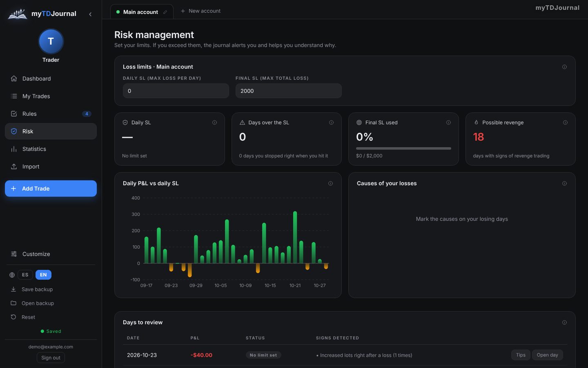The height and width of the screenshot is (368, 588).
Task: Click the green Saved status indicator
Action: pos(51,331)
